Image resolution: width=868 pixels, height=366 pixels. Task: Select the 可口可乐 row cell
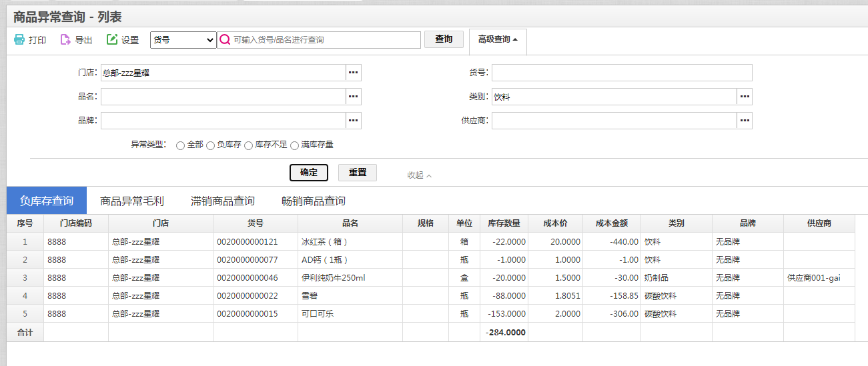click(x=350, y=313)
